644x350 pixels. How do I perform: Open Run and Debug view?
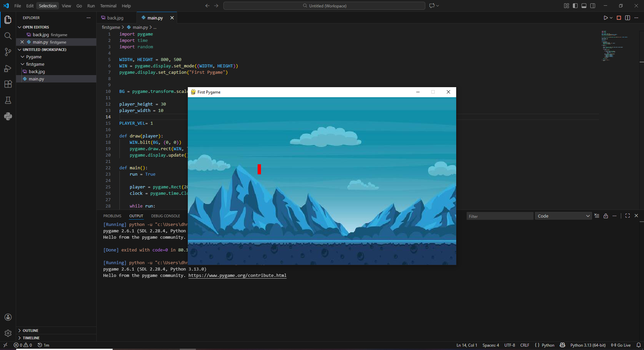coord(8,68)
